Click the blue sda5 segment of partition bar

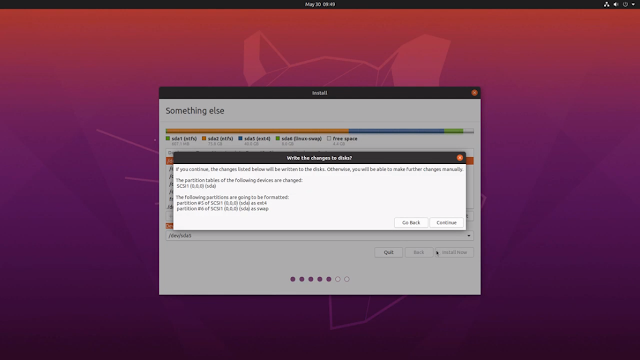pos(396,131)
